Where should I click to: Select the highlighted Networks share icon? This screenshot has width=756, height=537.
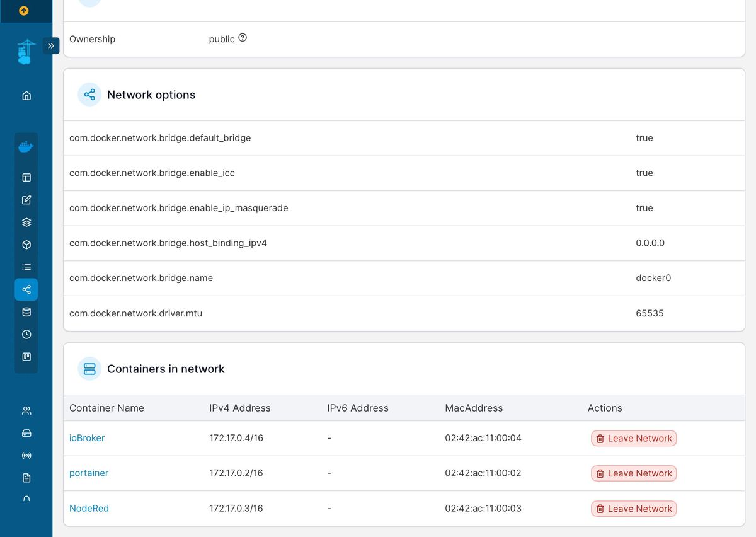(x=26, y=290)
